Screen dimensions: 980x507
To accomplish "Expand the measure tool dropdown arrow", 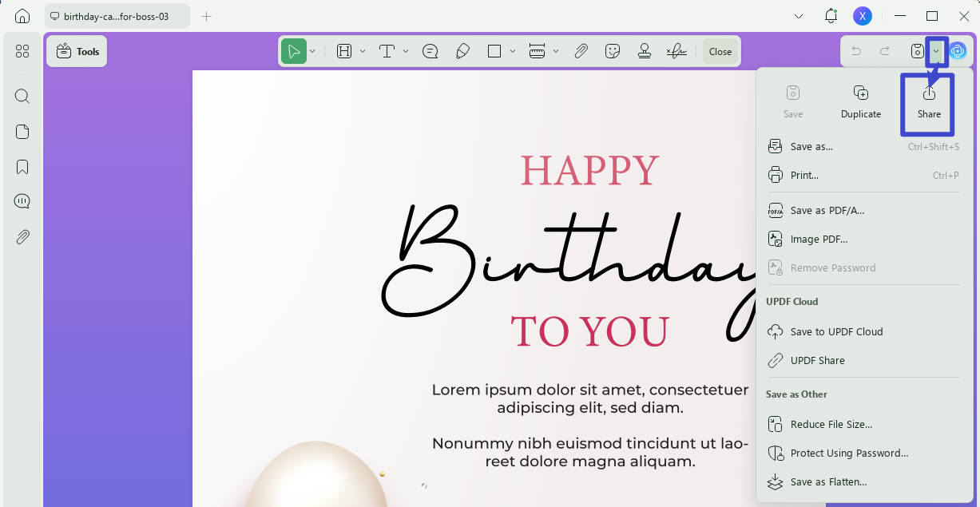I will 556,51.
